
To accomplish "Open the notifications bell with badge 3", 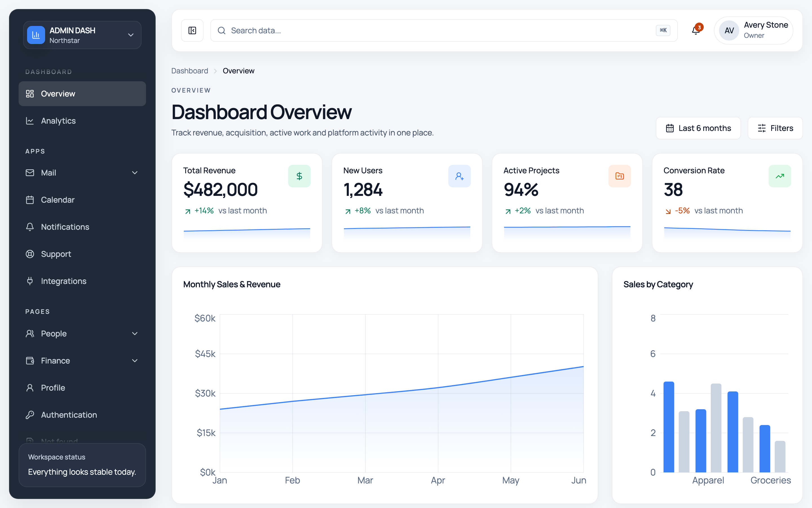I will click(x=696, y=30).
